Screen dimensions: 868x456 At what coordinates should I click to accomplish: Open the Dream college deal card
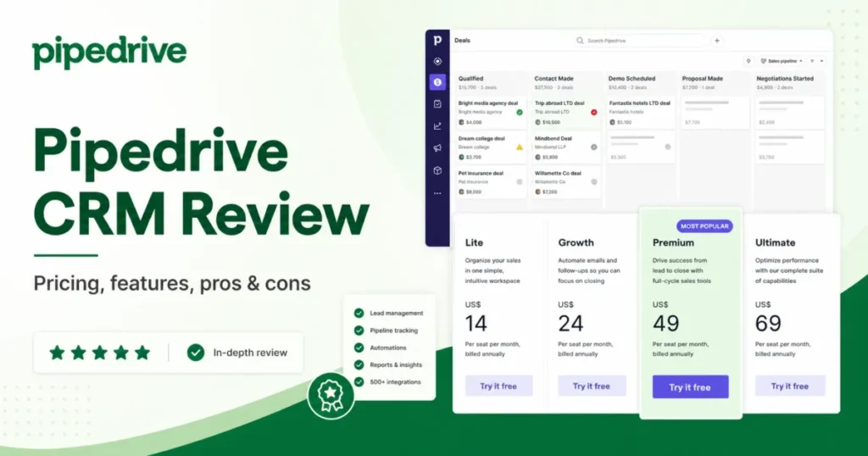click(491, 147)
